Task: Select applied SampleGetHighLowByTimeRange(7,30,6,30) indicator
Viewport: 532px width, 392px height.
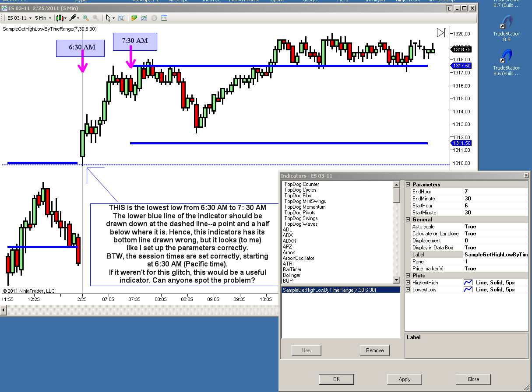Action: click(341, 290)
